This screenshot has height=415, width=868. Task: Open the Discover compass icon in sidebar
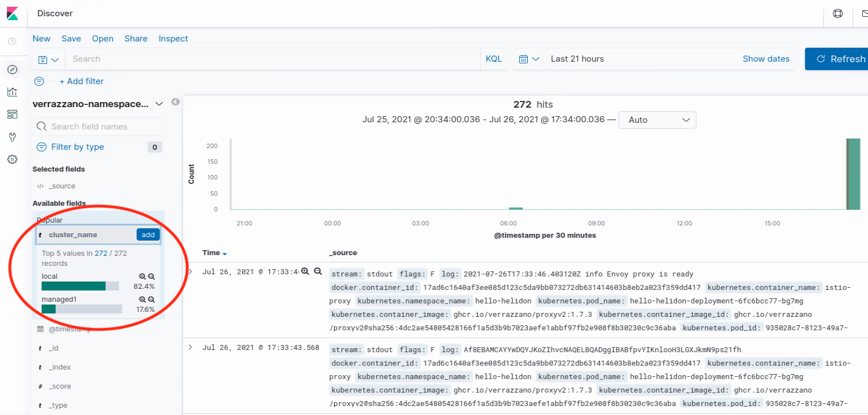point(12,70)
